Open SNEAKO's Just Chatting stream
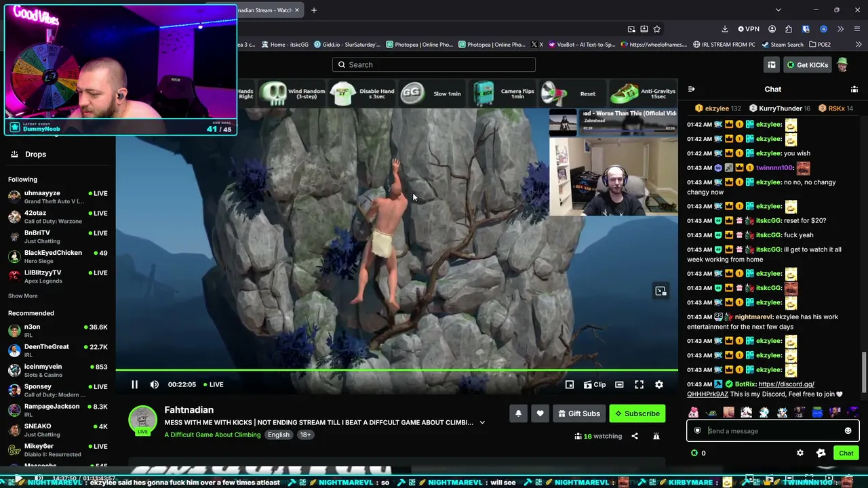The width and height of the screenshot is (868, 488). [58, 430]
